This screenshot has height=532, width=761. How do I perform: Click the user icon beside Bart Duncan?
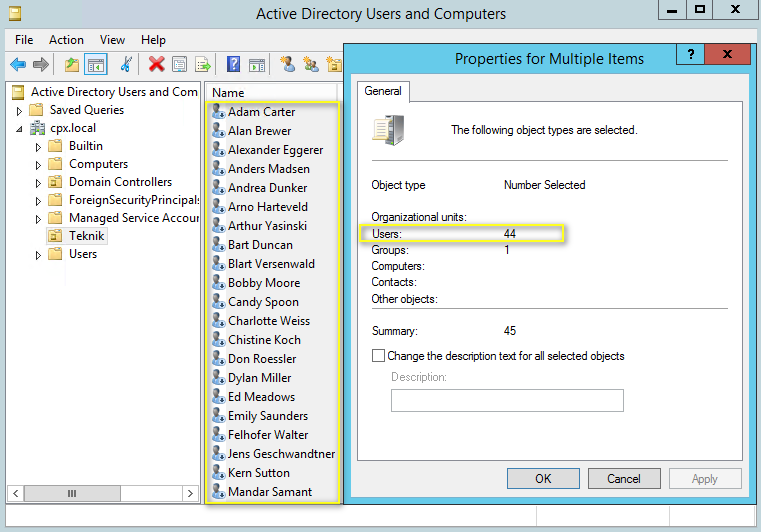pos(218,245)
